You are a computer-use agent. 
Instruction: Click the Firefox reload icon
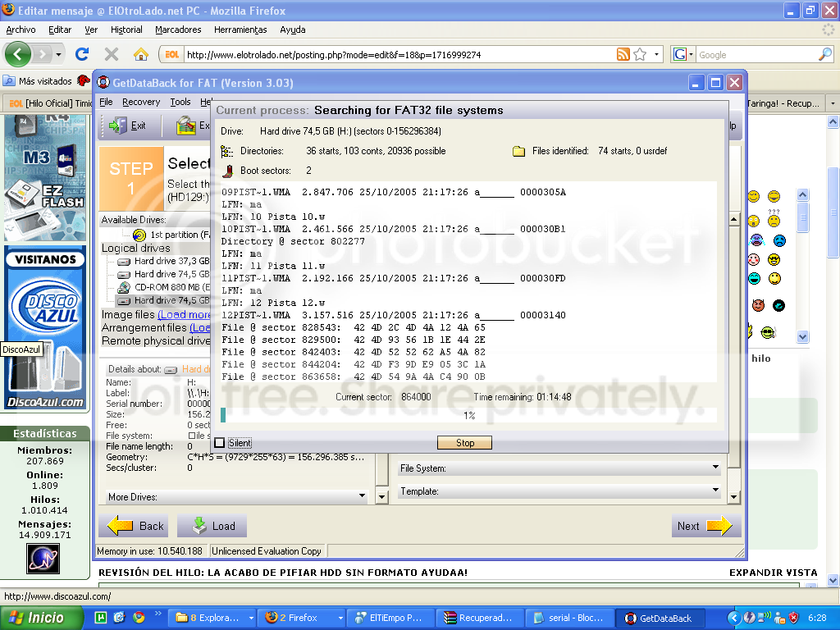point(82,54)
